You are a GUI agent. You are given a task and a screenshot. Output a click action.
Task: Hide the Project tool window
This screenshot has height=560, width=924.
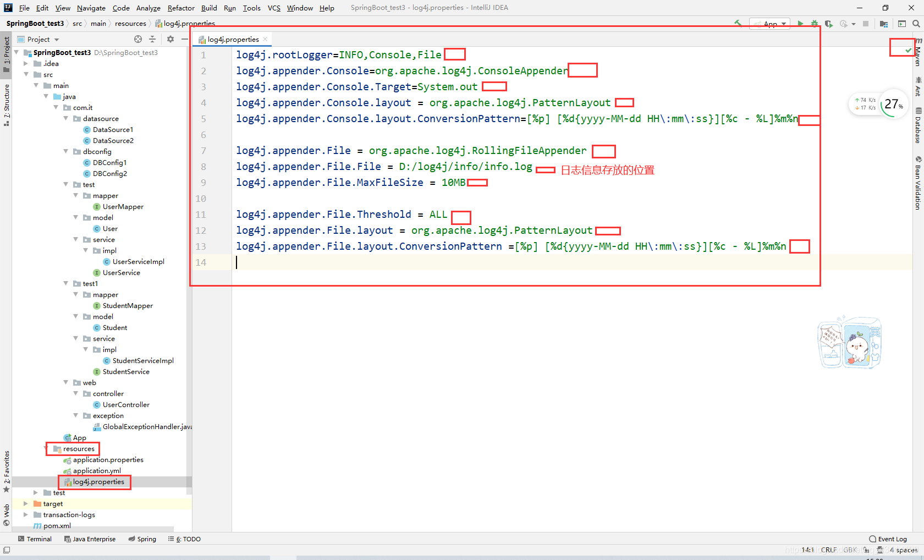185,39
